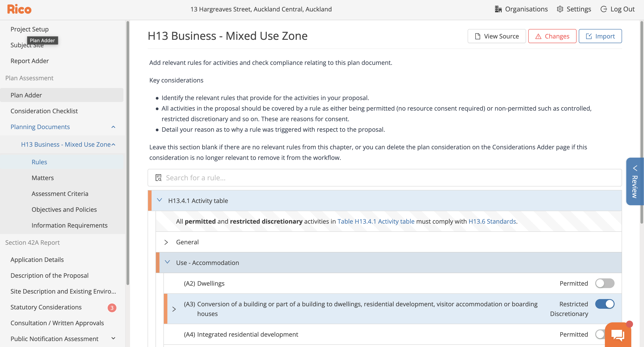The height and width of the screenshot is (347, 644).
Task: Click the Review panel arrow icon
Action: pyautogui.click(x=635, y=168)
